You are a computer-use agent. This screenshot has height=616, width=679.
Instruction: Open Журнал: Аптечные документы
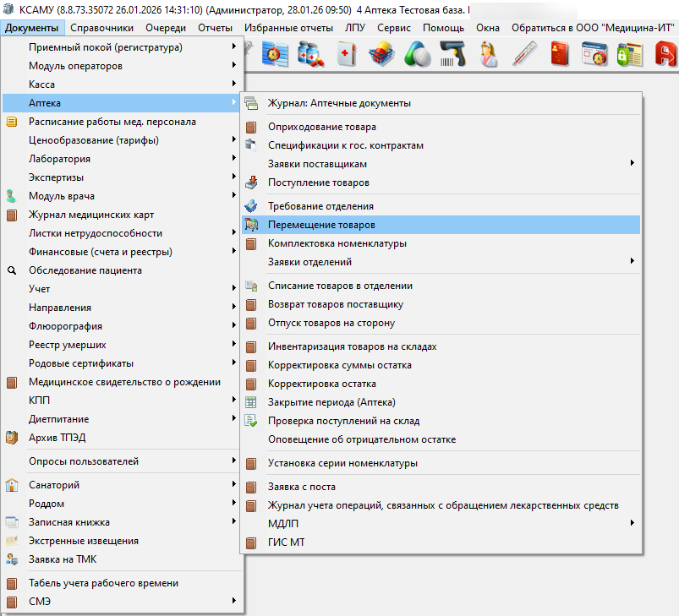pyautogui.click(x=339, y=103)
